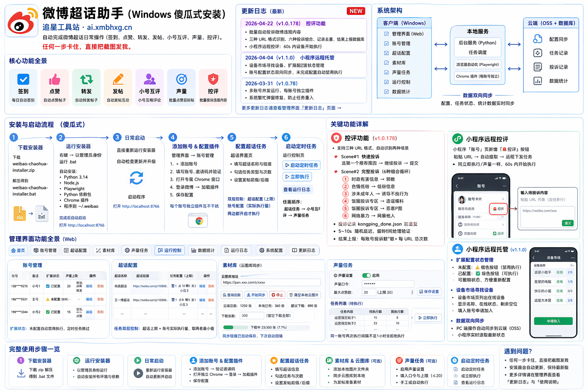588x392 pixels.
Task: Click the blue refresh icon above 启动程序
Action: 136,178
